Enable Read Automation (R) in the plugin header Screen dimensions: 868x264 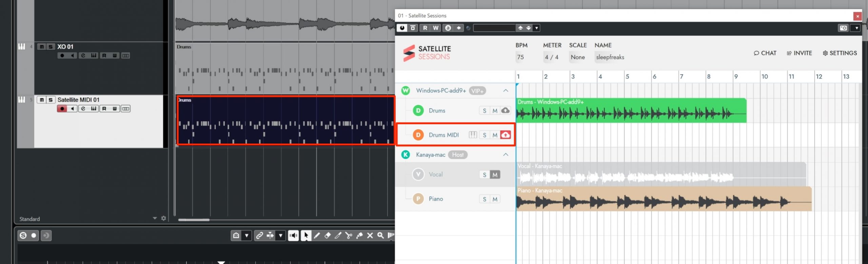[x=425, y=28]
